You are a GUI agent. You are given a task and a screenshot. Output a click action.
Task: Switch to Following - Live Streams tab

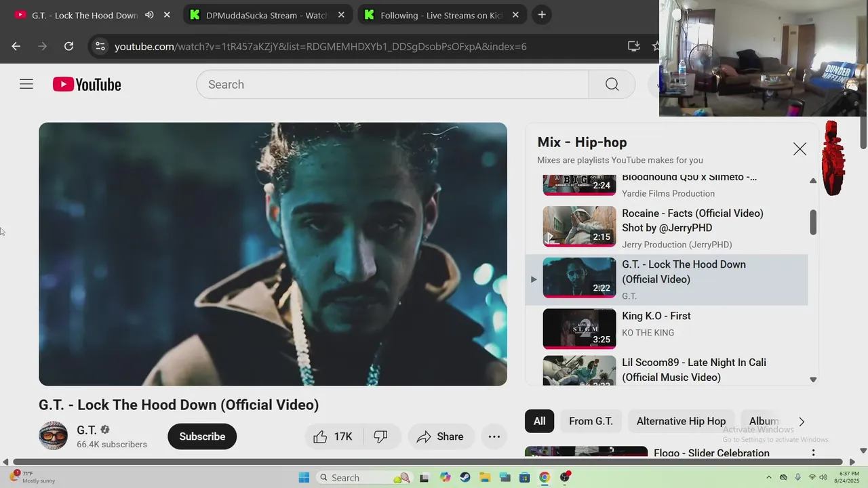point(441,15)
